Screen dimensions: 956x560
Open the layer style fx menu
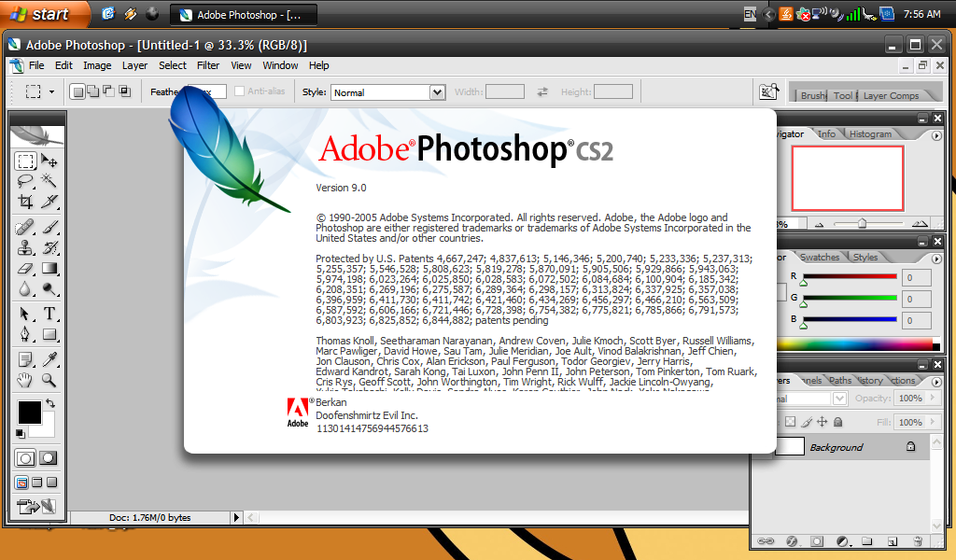click(x=792, y=540)
